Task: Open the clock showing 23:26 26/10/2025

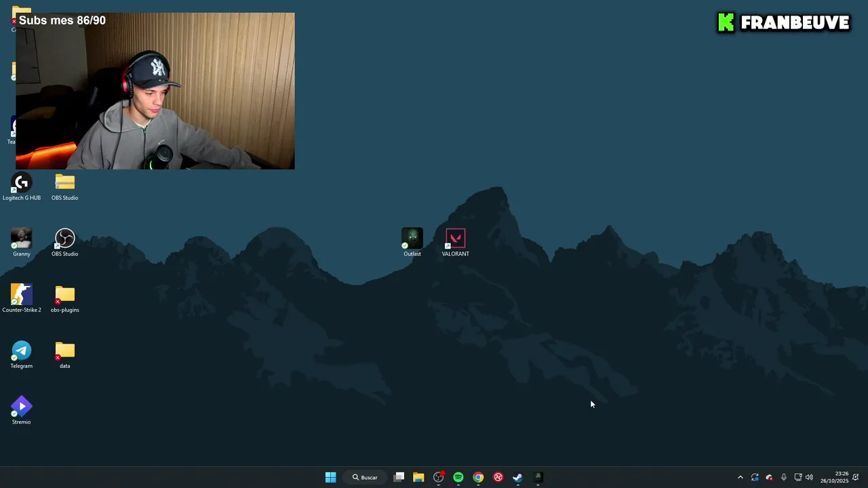Action: click(834, 477)
